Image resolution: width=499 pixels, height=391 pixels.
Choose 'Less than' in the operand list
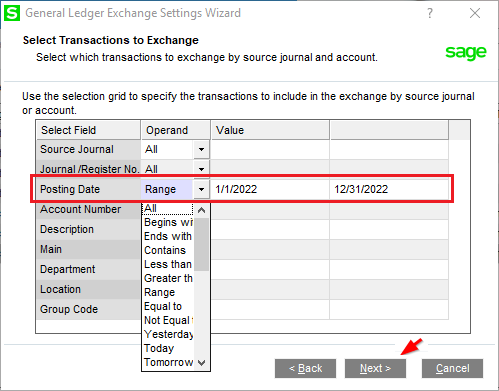[x=168, y=264]
